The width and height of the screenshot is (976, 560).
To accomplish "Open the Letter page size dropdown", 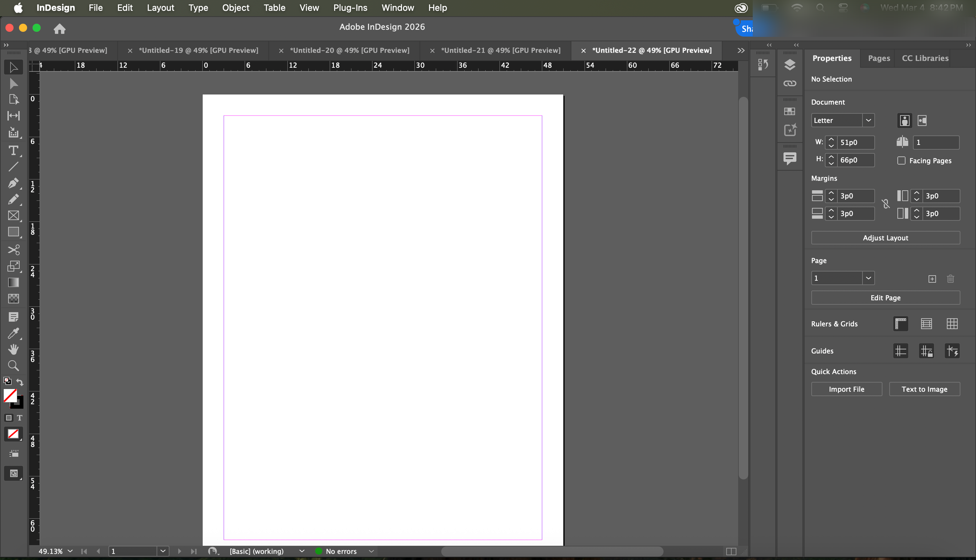I will pyautogui.click(x=868, y=121).
